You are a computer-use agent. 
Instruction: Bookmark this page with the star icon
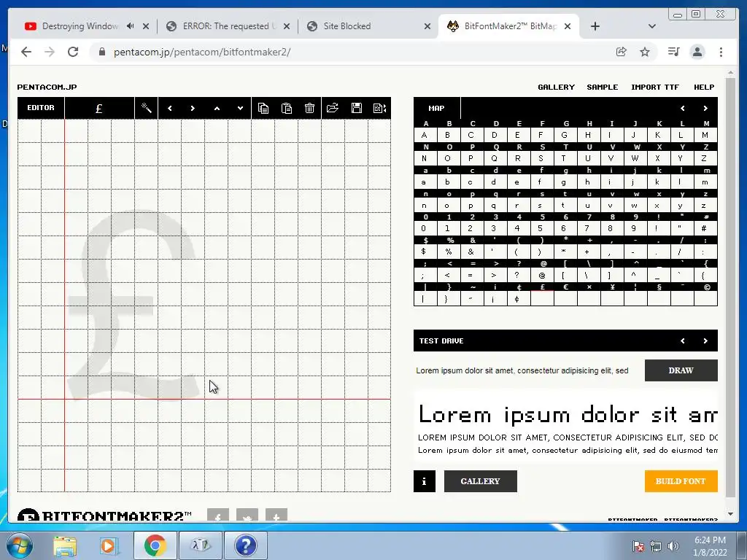click(645, 52)
